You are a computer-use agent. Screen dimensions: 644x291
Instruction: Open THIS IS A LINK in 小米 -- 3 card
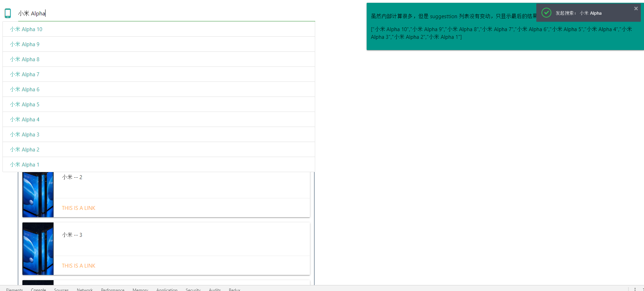click(78, 265)
